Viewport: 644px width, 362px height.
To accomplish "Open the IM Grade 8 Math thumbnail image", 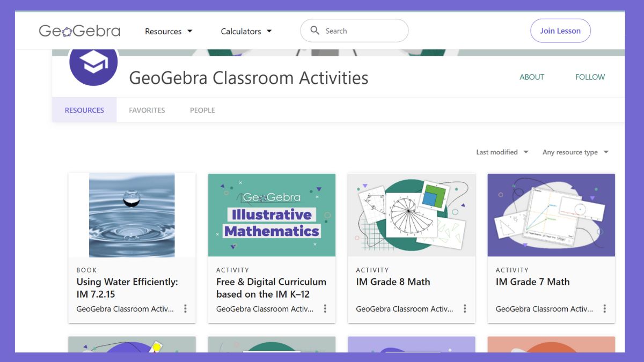I will coord(412,215).
